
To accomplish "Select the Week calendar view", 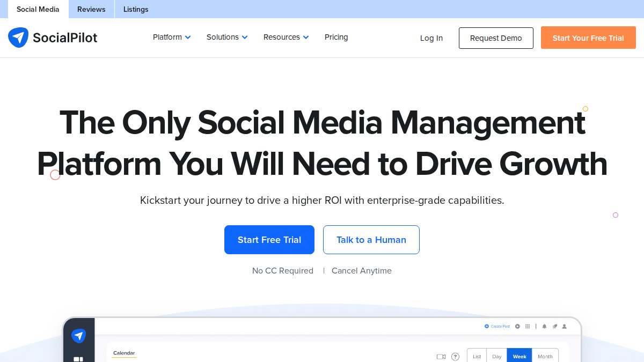I will (x=519, y=356).
